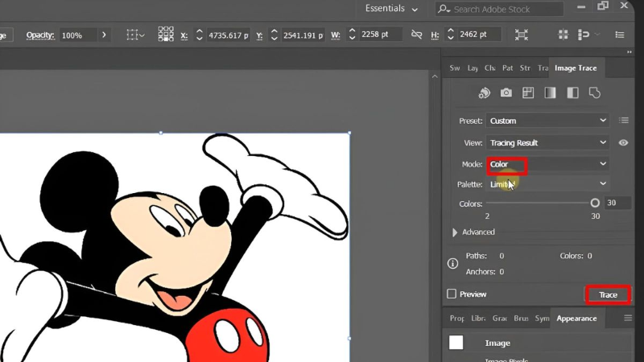Click the Y position field

coord(303,35)
